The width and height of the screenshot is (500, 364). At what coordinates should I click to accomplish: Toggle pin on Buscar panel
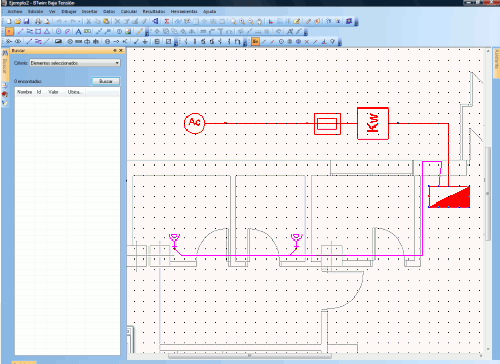coord(115,51)
